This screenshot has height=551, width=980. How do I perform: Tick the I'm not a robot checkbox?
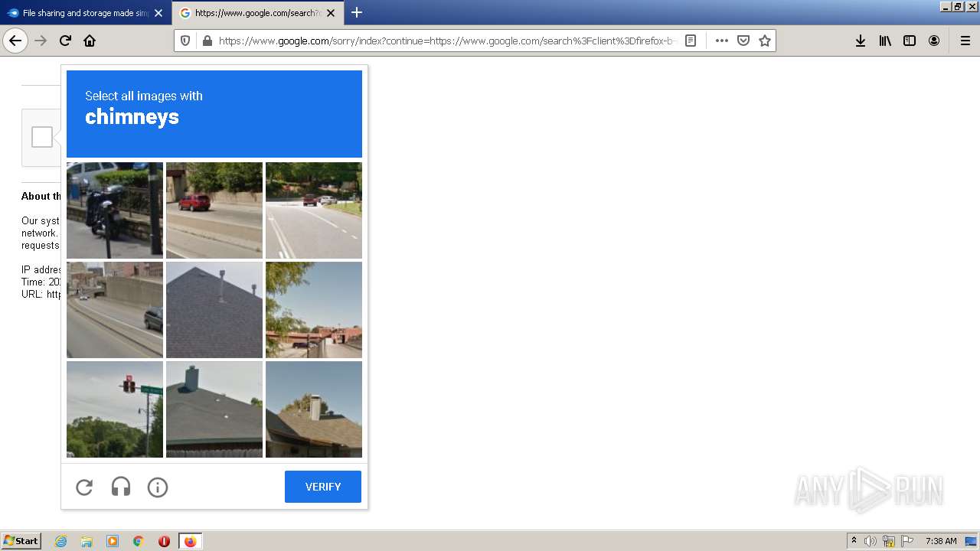[x=42, y=137]
